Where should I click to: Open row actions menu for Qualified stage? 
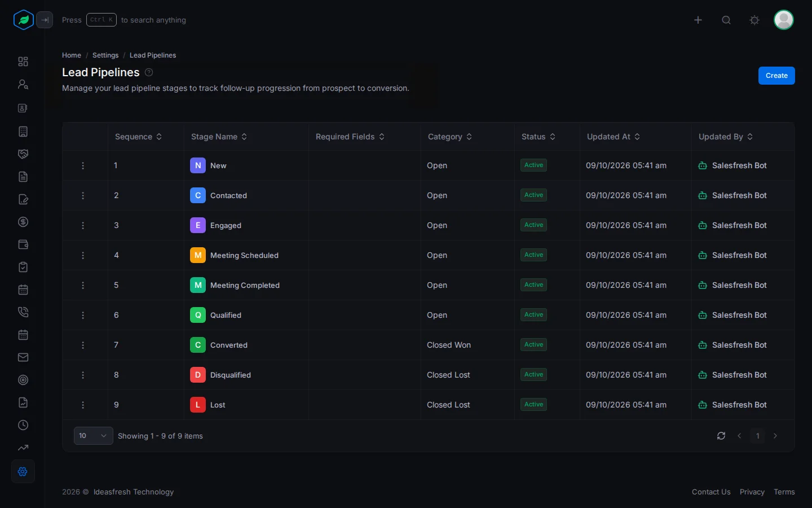click(x=83, y=315)
